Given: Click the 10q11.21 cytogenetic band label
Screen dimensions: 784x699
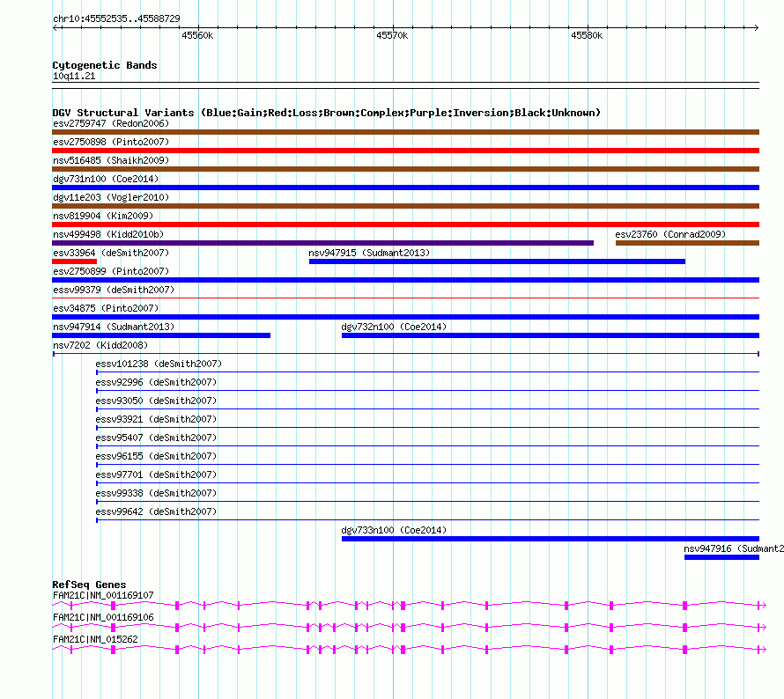Looking at the screenshot, I should tap(74, 77).
